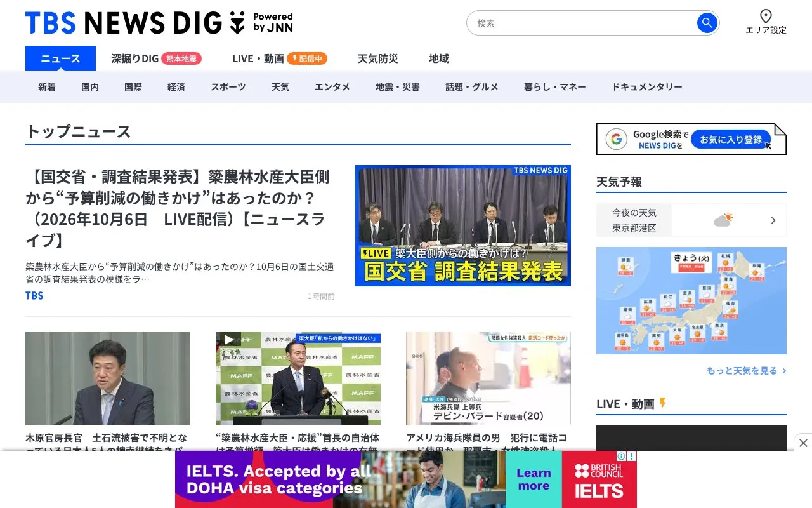Open 木原官房長官 press conference thumbnail

coord(108,378)
